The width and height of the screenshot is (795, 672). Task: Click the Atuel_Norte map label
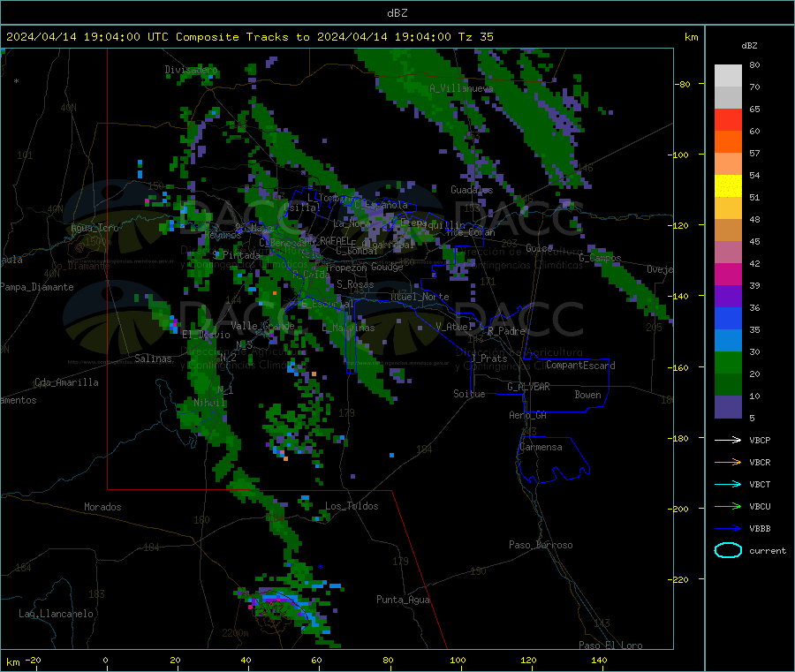(420, 297)
